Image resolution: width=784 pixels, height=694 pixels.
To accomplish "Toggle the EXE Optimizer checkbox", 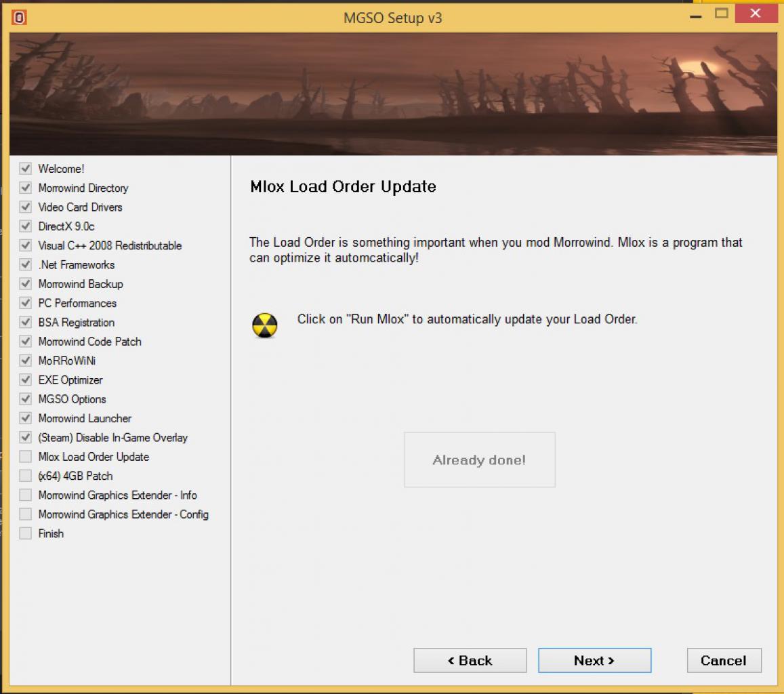I will [x=26, y=380].
